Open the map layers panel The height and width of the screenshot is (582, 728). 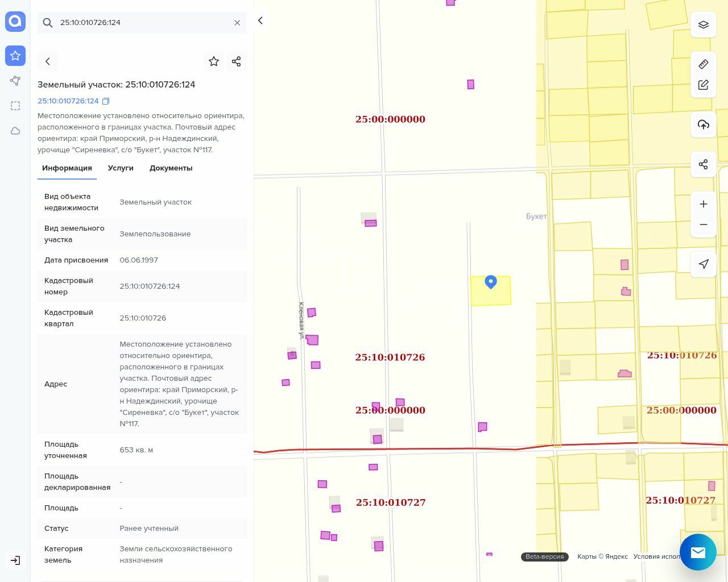pyautogui.click(x=703, y=25)
